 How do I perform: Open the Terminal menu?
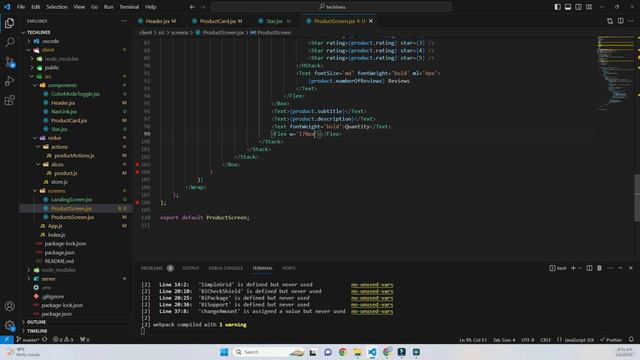click(x=129, y=7)
